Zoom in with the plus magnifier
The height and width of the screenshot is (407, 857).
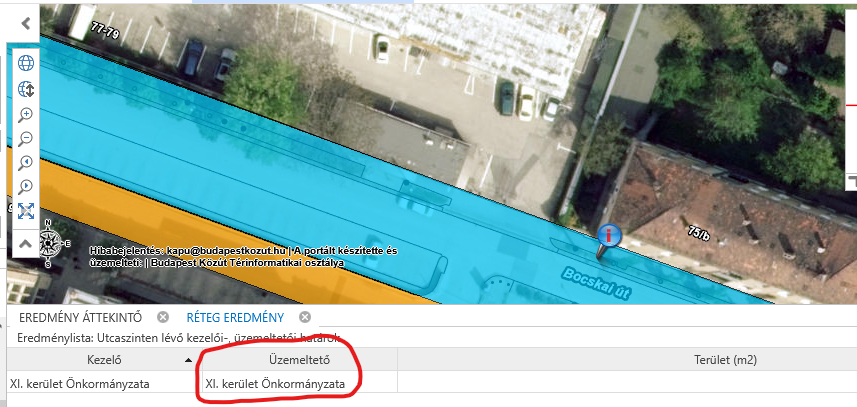26,114
